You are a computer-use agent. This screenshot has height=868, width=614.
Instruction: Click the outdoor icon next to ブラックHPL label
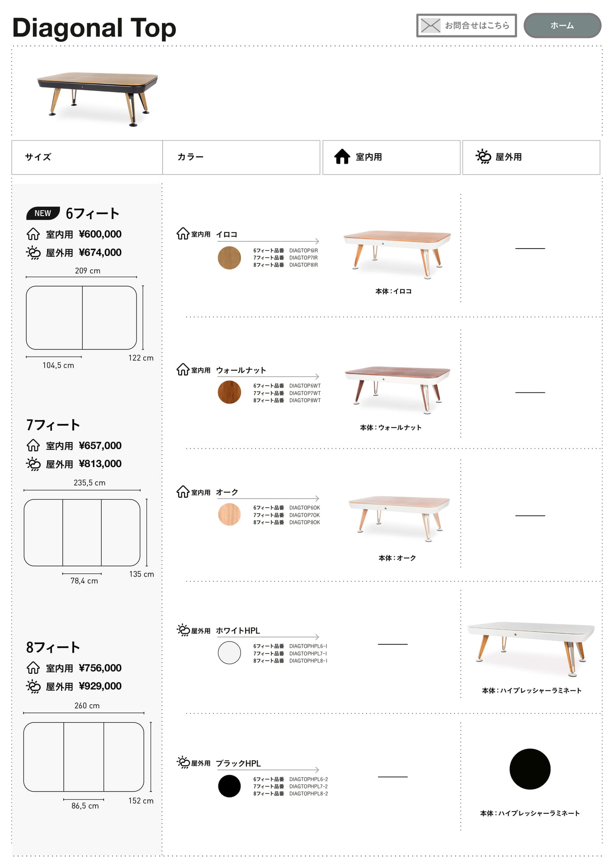tap(183, 763)
